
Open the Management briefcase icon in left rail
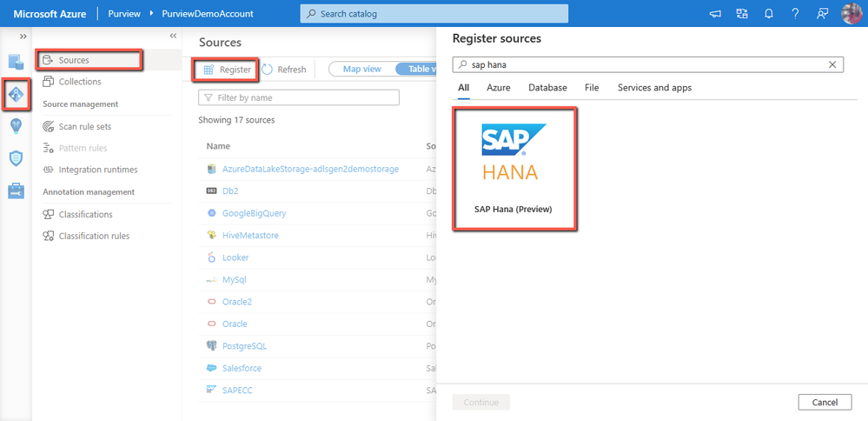[x=17, y=190]
